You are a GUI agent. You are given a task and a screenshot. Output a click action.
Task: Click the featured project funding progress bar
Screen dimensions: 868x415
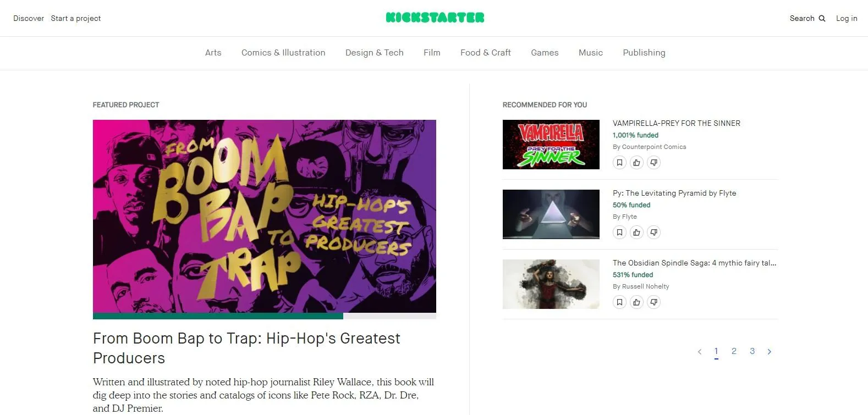tap(265, 316)
